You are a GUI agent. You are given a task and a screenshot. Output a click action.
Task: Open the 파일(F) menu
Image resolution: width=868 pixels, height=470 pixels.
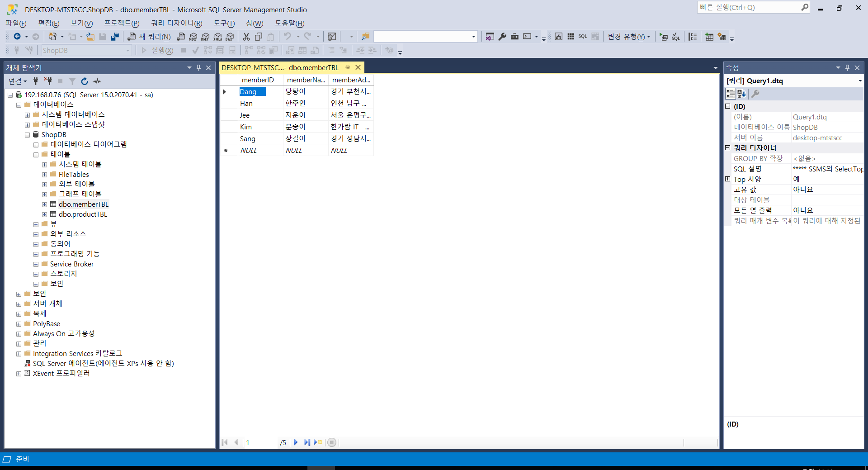point(16,23)
